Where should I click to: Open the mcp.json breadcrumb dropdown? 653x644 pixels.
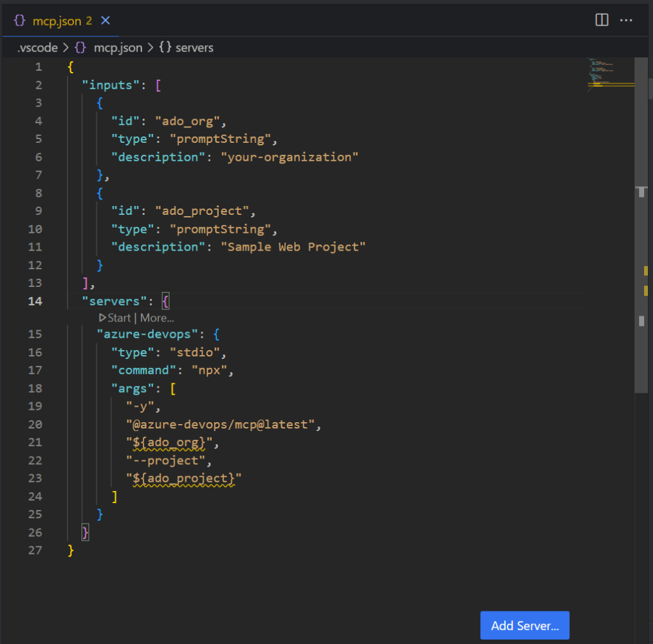[x=117, y=48]
